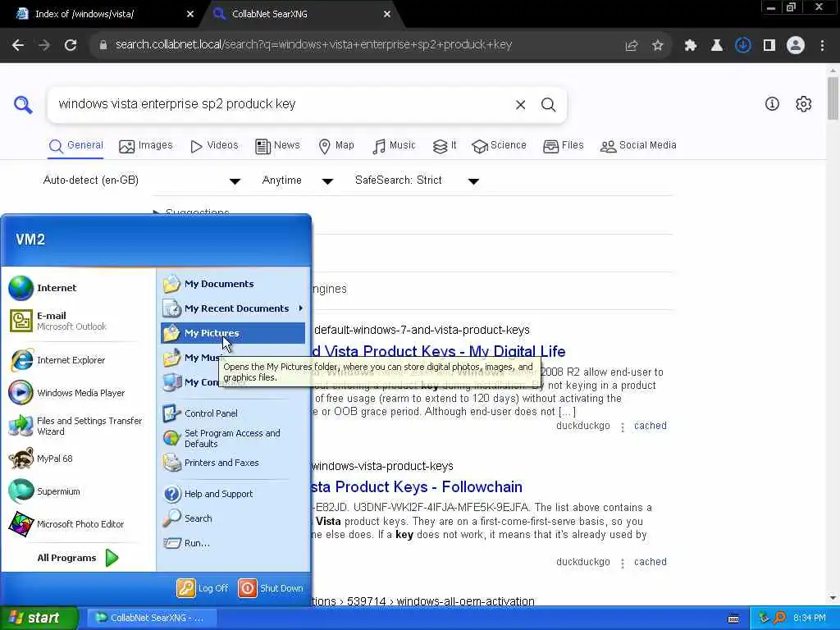
Task: Switch to Files search tab
Action: click(563, 146)
